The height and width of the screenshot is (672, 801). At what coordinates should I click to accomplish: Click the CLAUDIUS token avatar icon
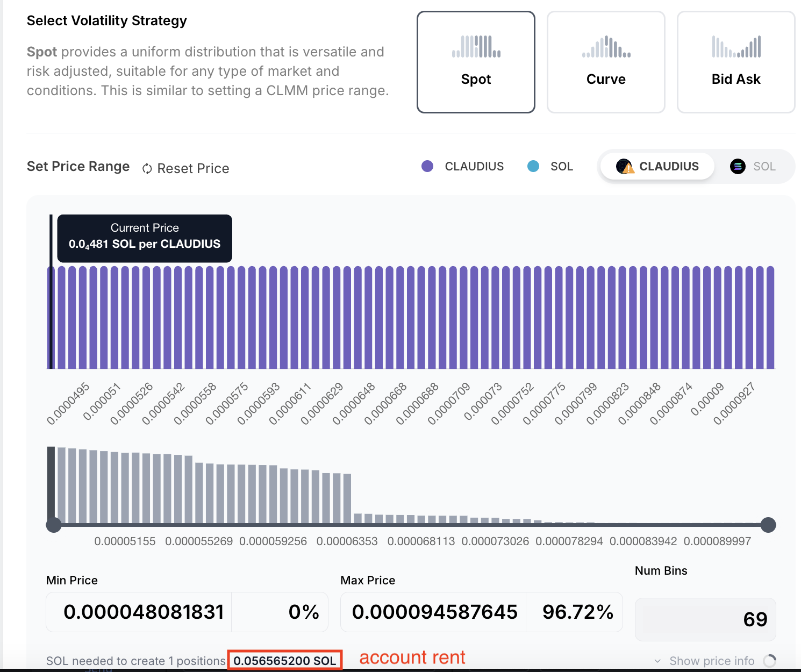pos(625,167)
